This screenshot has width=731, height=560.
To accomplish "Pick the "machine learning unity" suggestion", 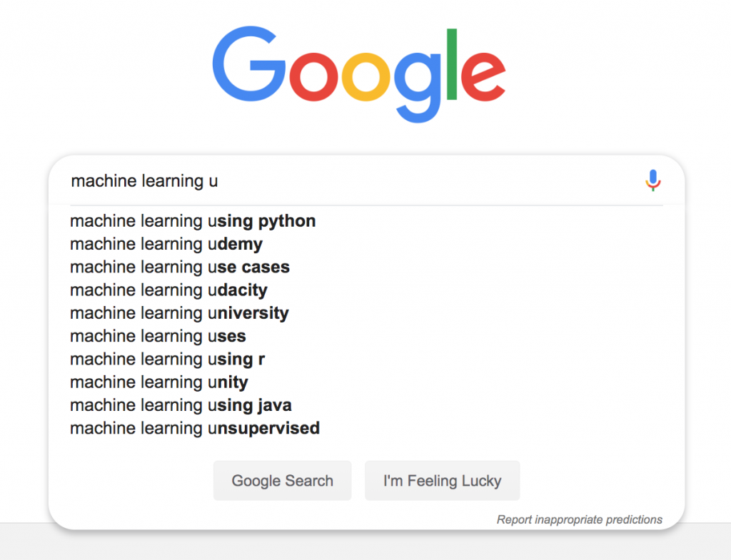I will coord(159,382).
